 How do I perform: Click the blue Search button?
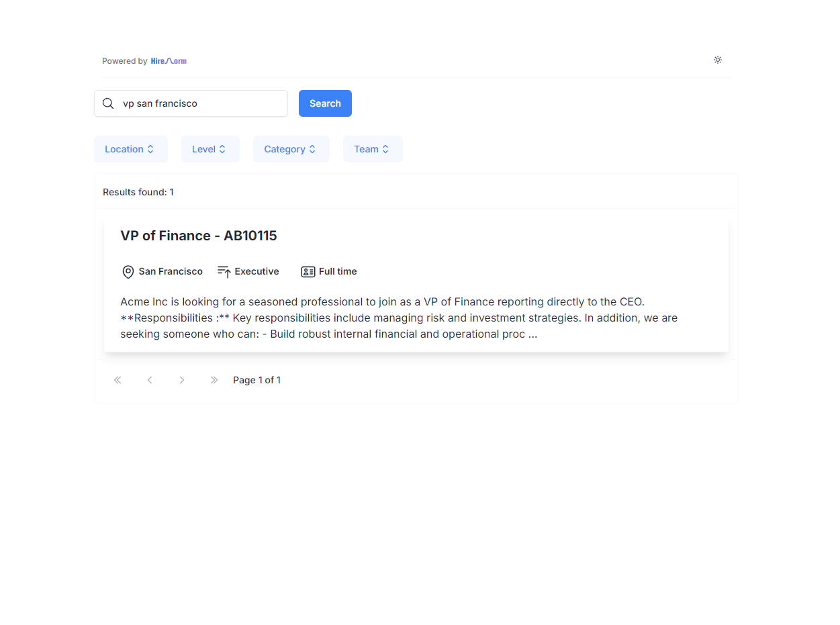click(x=325, y=103)
